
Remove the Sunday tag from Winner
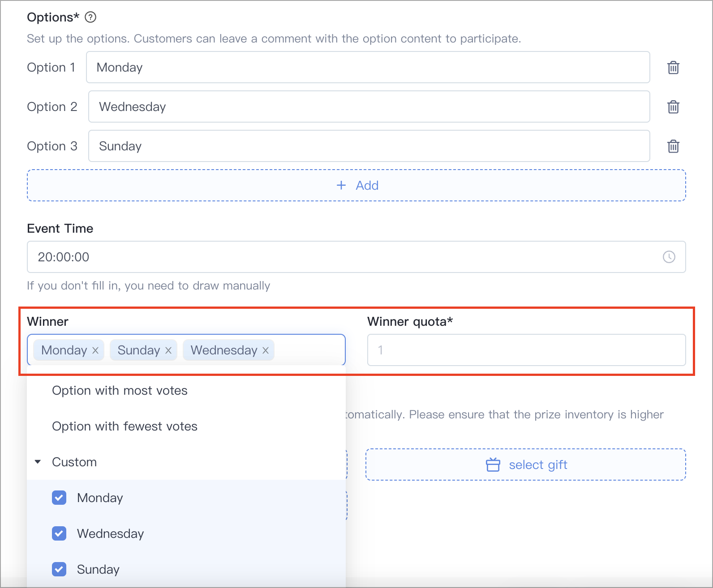[x=168, y=350]
